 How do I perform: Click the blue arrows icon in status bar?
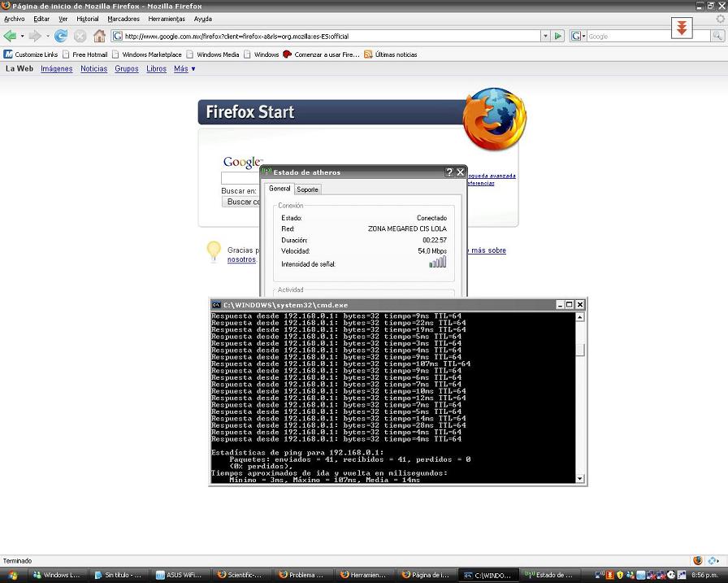coord(713,560)
